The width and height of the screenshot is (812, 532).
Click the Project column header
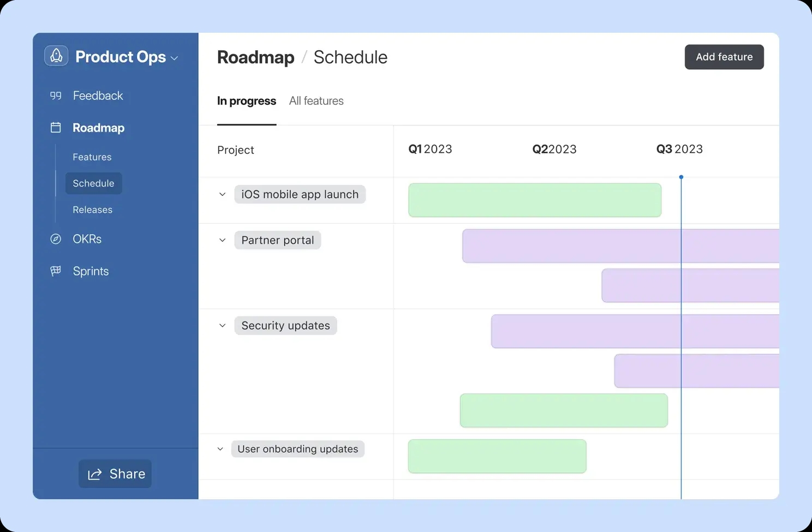236,150
